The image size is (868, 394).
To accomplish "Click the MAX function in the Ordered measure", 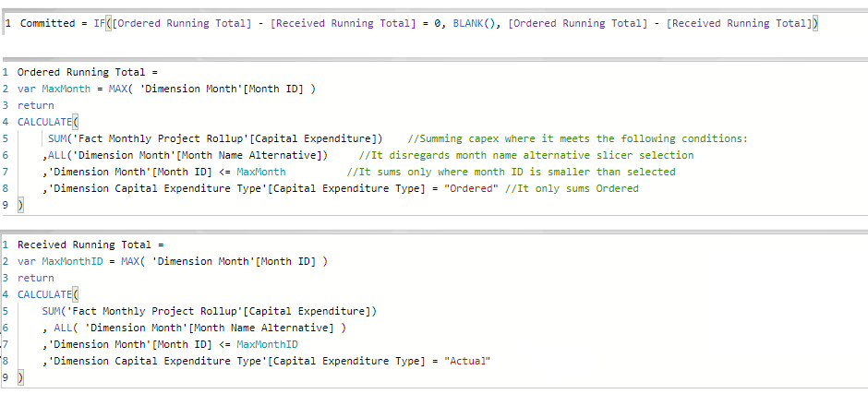I will coord(117,89).
